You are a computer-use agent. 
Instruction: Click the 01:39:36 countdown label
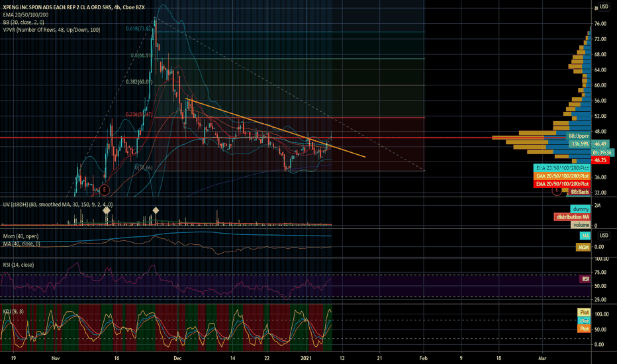coord(602,153)
